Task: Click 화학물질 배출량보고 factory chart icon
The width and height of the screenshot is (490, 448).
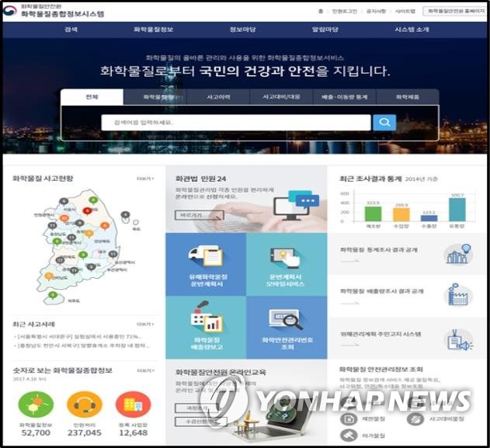Action: point(206,319)
